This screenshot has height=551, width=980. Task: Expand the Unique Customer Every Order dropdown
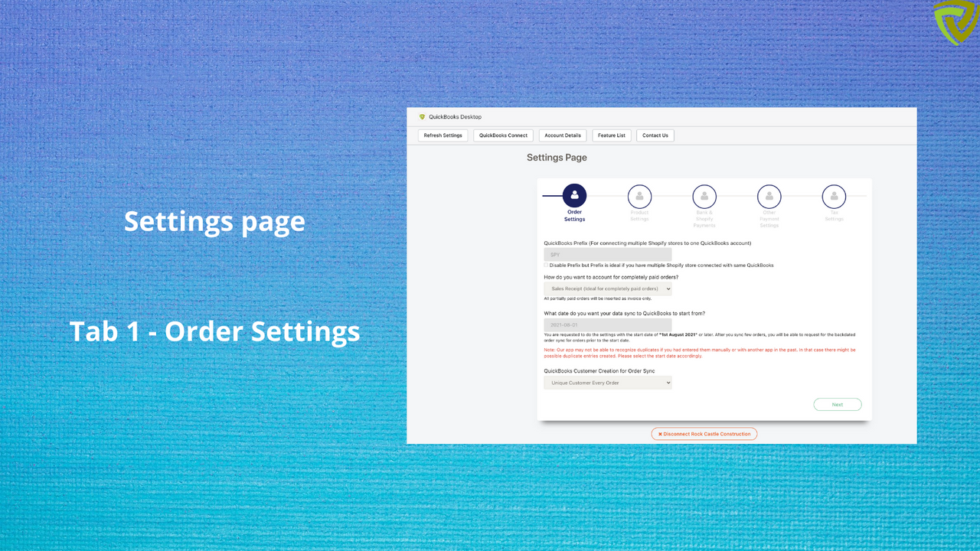click(608, 383)
